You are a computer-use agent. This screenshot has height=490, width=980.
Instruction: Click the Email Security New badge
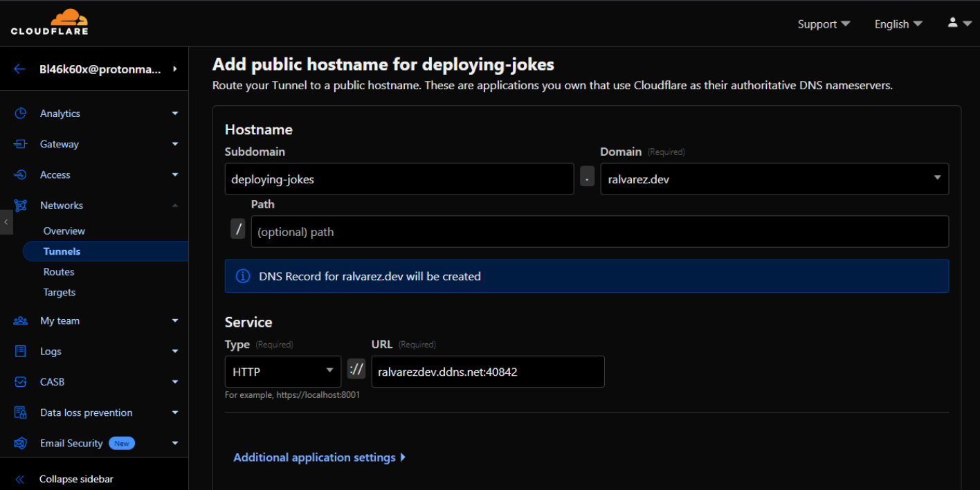pyautogui.click(x=122, y=443)
